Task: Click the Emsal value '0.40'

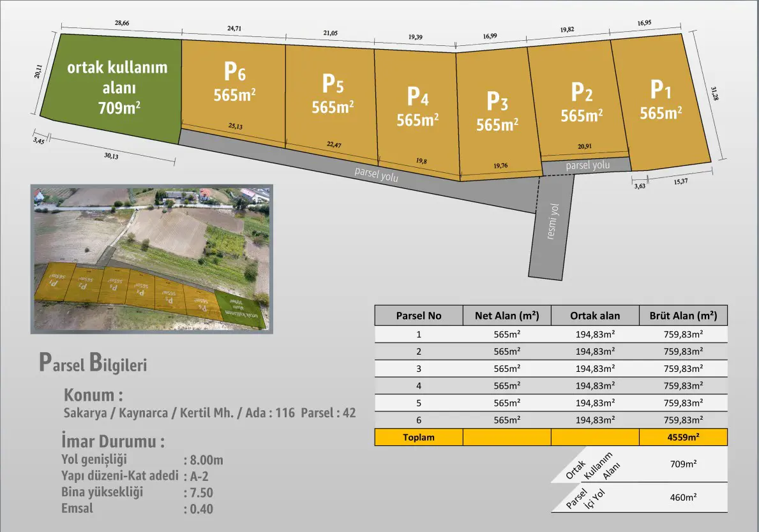Action: click(201, 509)
